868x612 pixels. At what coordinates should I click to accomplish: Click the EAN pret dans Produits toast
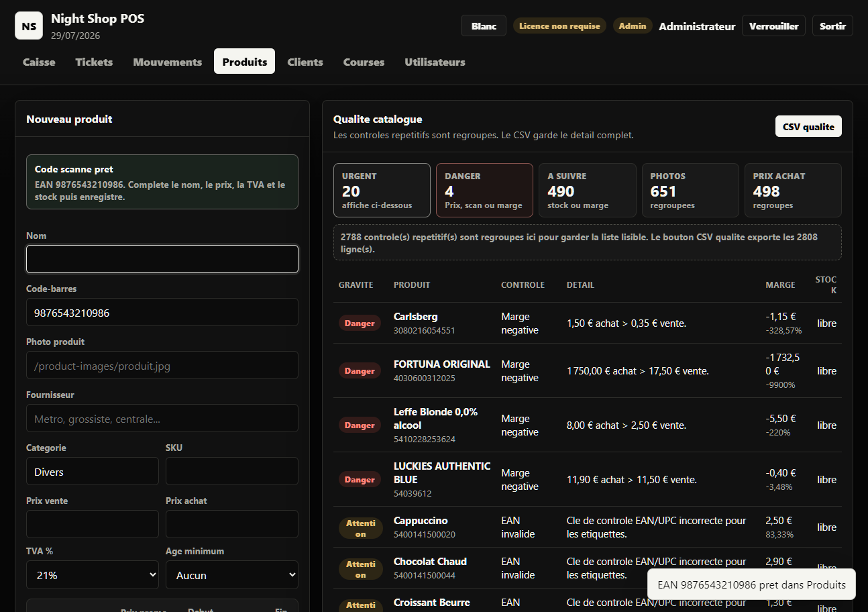coord(751,584)
